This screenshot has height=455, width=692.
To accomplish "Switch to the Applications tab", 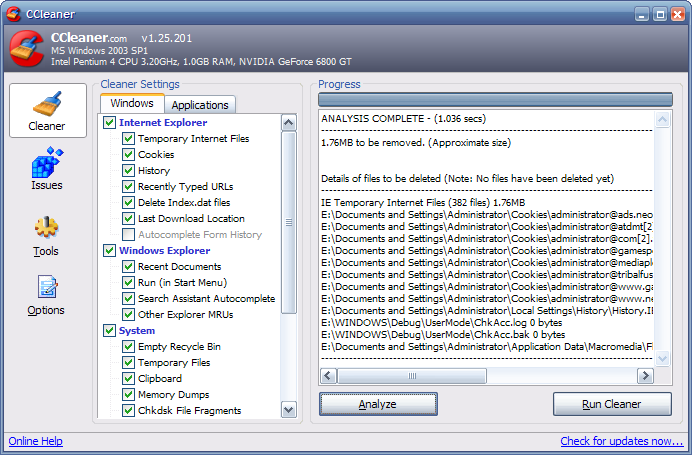I will tap(200, 105).
